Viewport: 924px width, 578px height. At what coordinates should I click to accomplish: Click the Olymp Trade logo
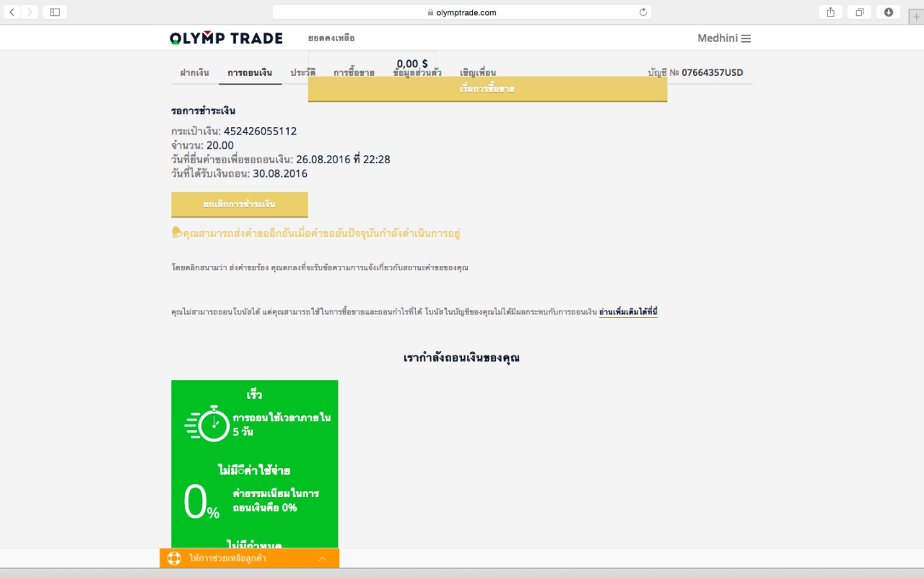226,38
